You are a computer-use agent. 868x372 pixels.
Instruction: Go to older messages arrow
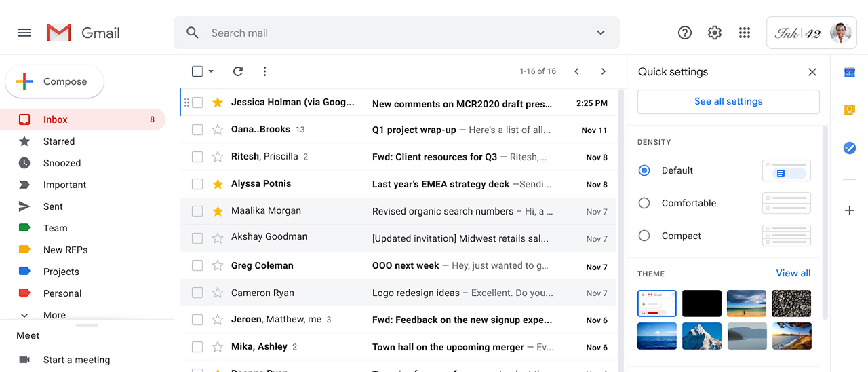(604, 71)
